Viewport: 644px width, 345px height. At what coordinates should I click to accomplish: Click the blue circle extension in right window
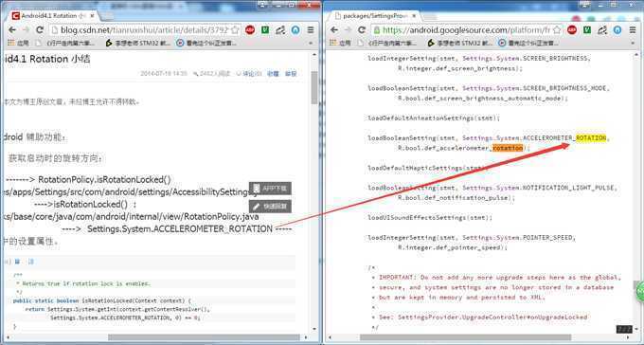tap(617, 29)
